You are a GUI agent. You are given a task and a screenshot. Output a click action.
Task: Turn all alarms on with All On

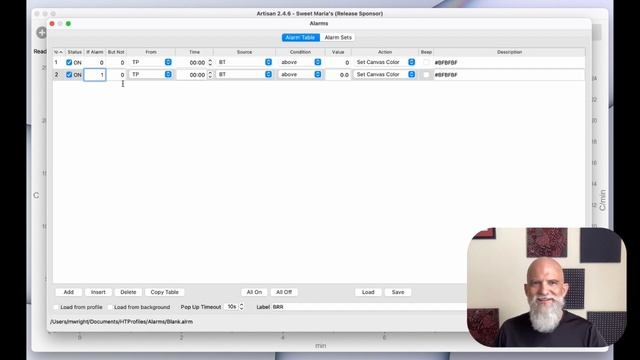[x=254, y=292]
